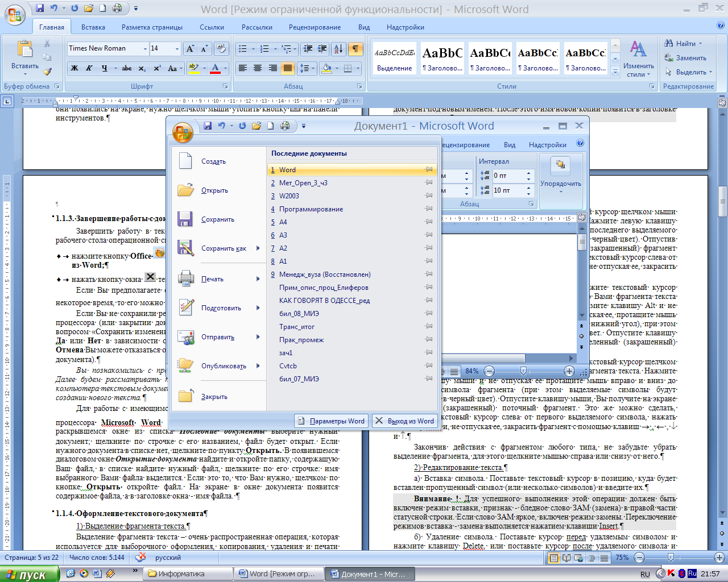This screenshot has width=728, height=582.
Task: Open the Times New Roman font dropdown
Action: (x=145, y=48)
